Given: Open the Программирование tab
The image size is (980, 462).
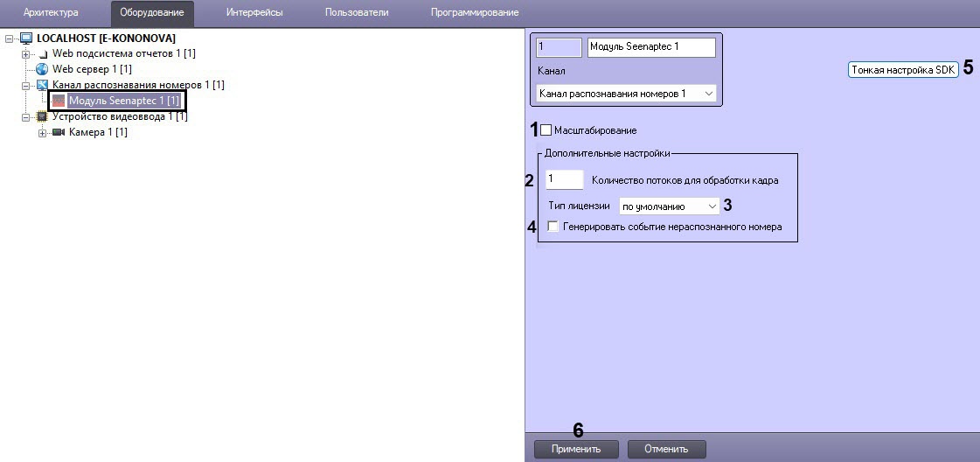Looking at the screenshot, I should pos(475,12).
